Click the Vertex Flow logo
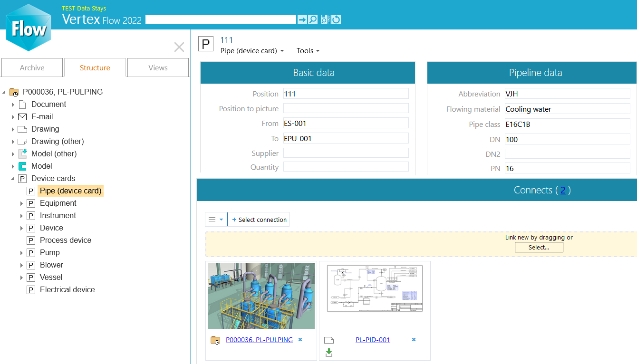 point(28,28)
